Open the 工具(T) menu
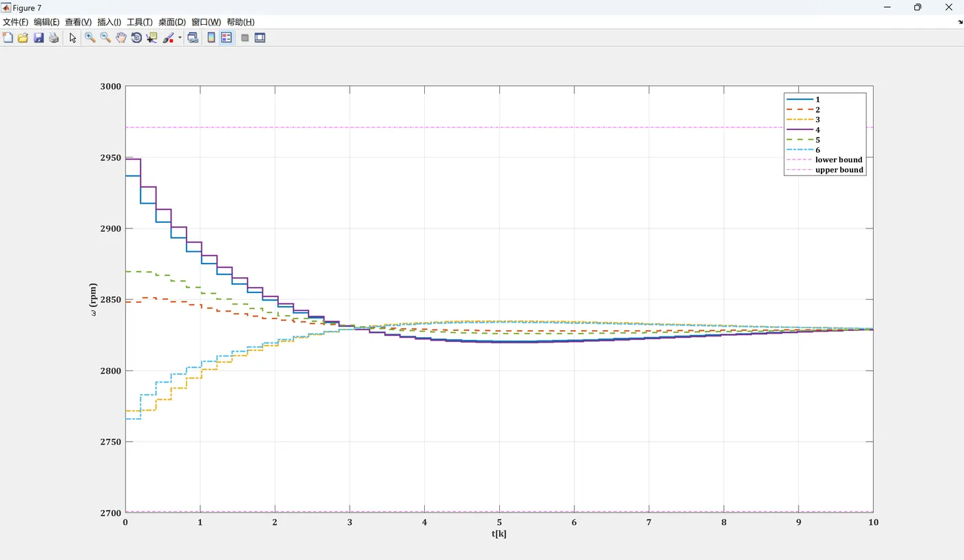This screenshot has height=560, width=964. 140,22
